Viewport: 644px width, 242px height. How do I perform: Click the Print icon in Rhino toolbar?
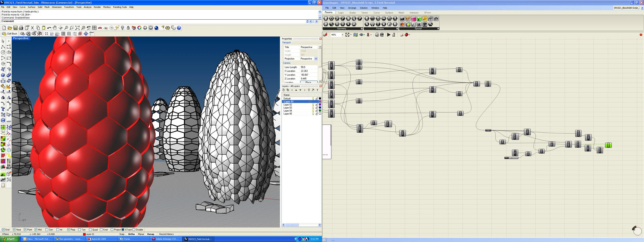click(x=21, y=28)
